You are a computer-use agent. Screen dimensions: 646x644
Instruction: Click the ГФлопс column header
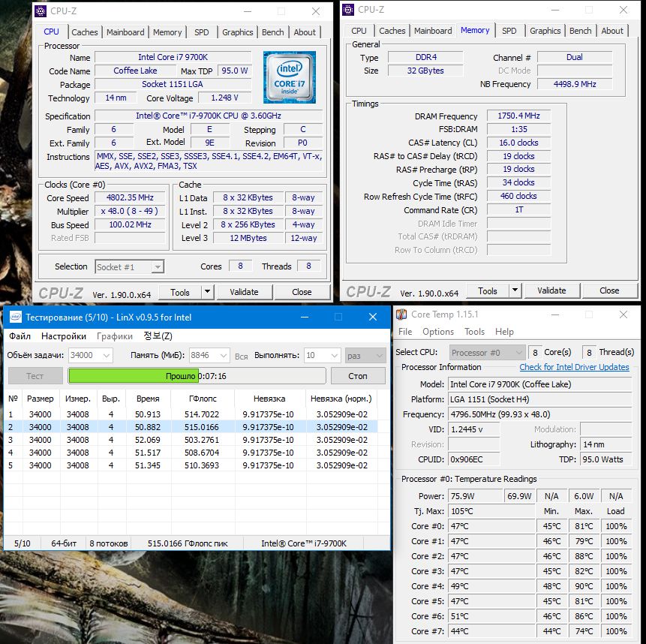click(x=203, y=399)
